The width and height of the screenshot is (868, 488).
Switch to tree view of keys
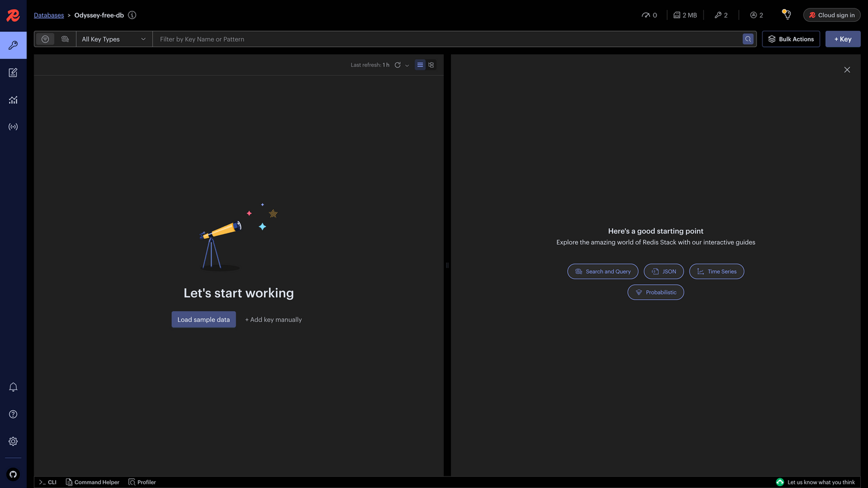pyautogui.click(x=431, y=65)
